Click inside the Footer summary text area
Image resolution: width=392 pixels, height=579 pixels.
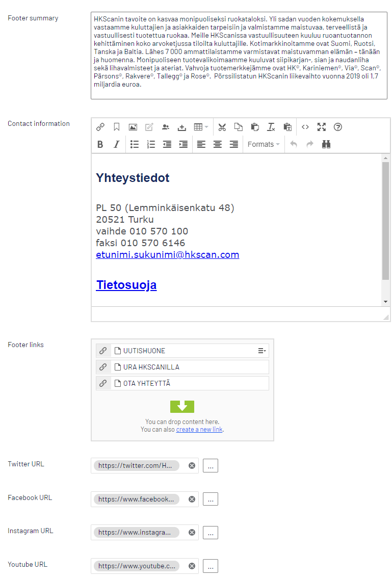(239, 56)
